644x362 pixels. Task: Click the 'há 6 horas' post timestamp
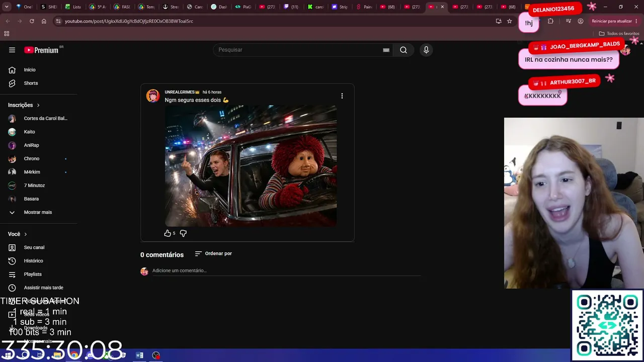(x=212, y=92)
